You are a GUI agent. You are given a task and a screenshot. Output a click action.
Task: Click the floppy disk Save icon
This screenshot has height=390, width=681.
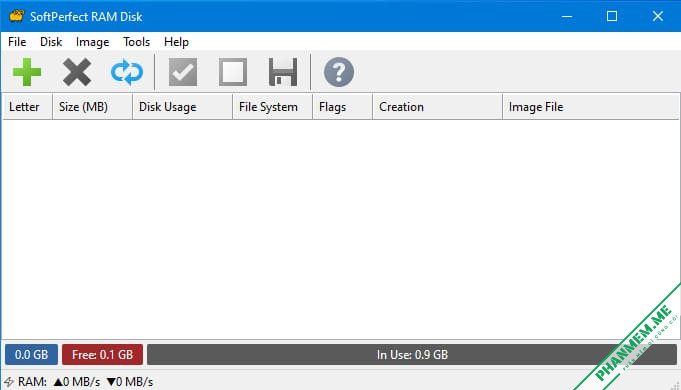tap(283, 72)
